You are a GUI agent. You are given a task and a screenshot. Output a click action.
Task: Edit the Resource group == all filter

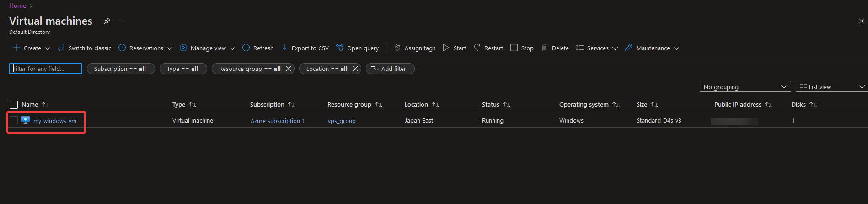(250, 69)
